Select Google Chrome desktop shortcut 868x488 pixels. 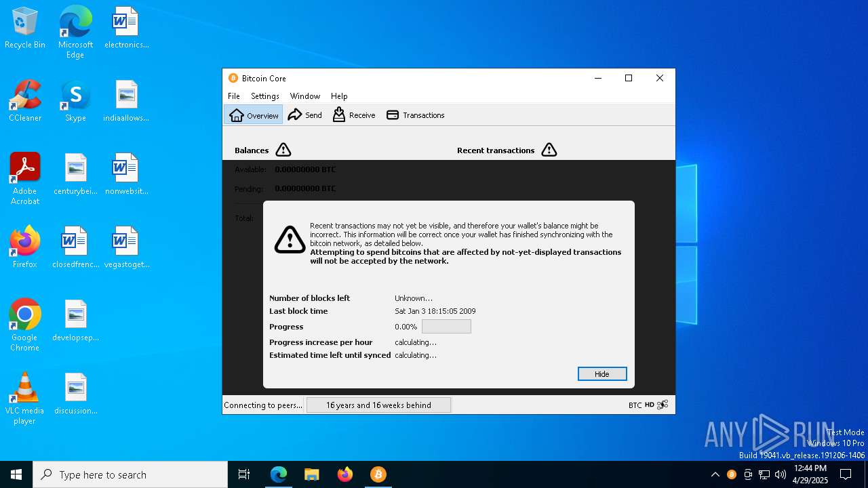pos(25,325)
